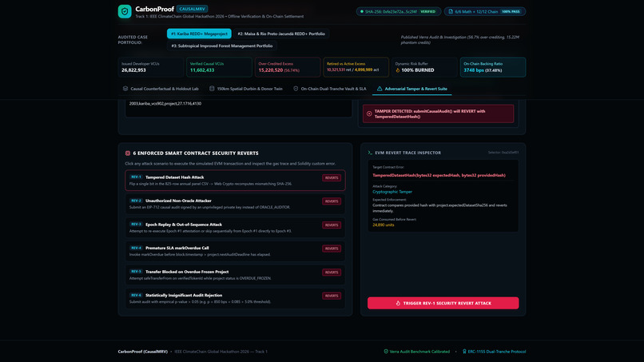This screenshot has height=362, width=644.
Task: Click the TAMPER DETECTED alert banner
Action: [438, 113]
